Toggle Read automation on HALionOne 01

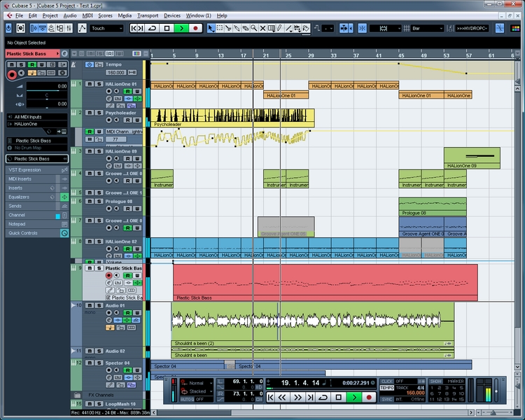pos(127,91)
